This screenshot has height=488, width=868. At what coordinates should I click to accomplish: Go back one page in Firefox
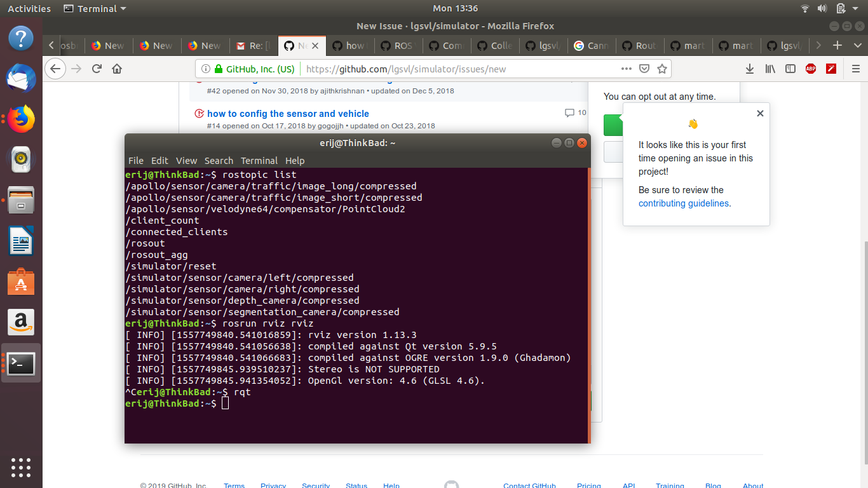(55, 69)
